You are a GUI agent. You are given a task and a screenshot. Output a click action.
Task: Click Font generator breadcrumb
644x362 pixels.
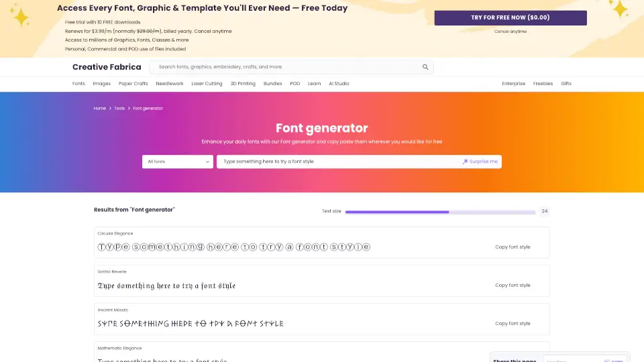[x=148, y=109]
